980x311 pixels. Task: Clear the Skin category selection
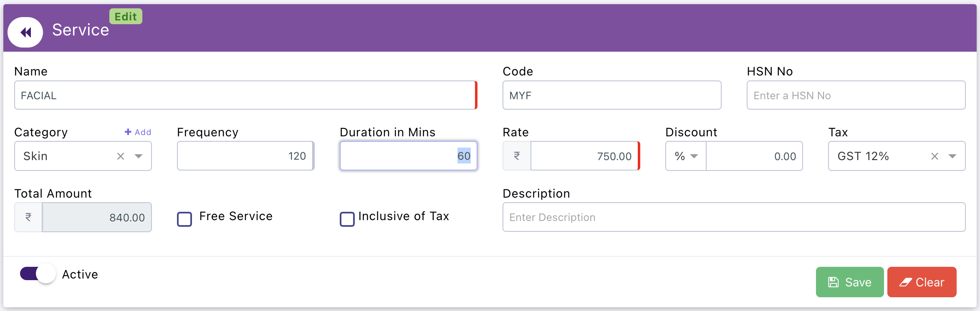pos(121,156)
